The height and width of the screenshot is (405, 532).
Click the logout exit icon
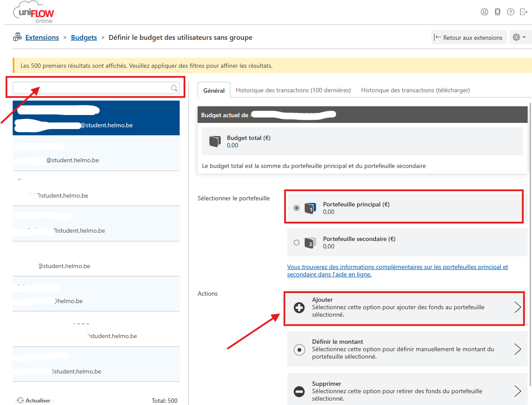click(524, 12)
